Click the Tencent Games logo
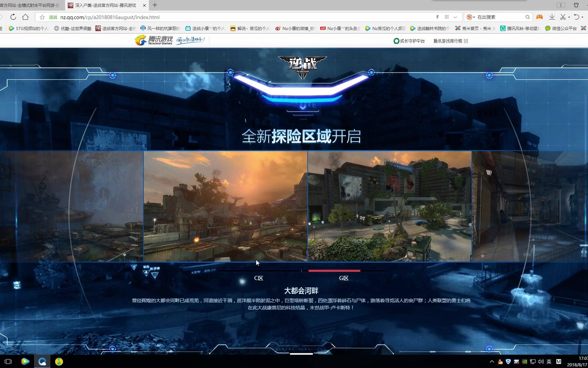Viewport: 588px width, 368px height. point(154,40)
